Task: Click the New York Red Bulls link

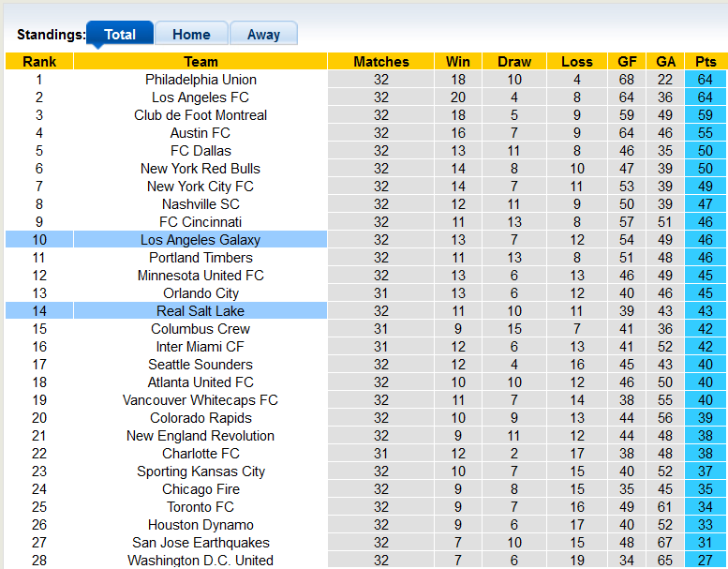Action: (x=201, y=169)
